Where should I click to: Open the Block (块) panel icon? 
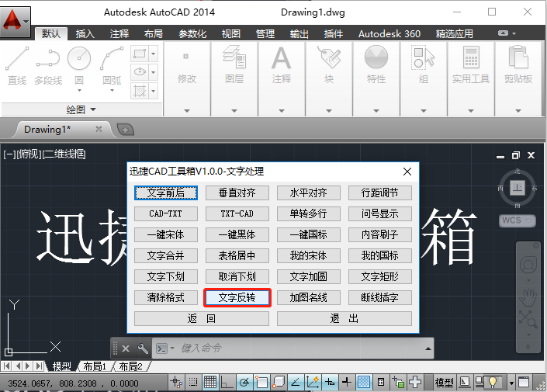tap(329, 57)
